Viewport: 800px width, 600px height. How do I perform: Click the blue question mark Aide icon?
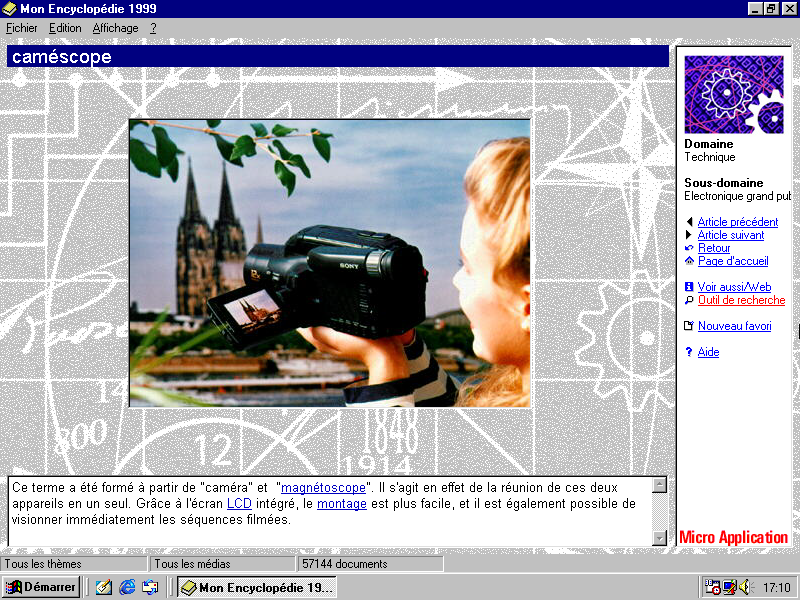click(689, 352)
